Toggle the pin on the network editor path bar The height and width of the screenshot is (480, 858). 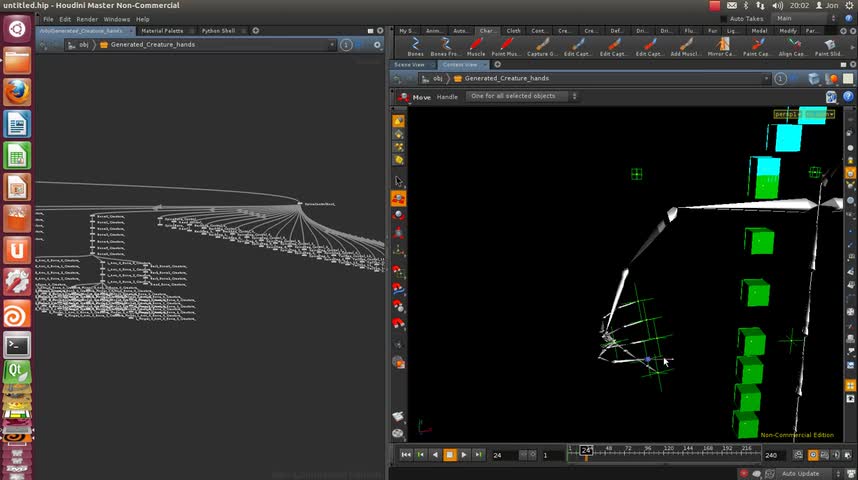[x=345, y=45]
